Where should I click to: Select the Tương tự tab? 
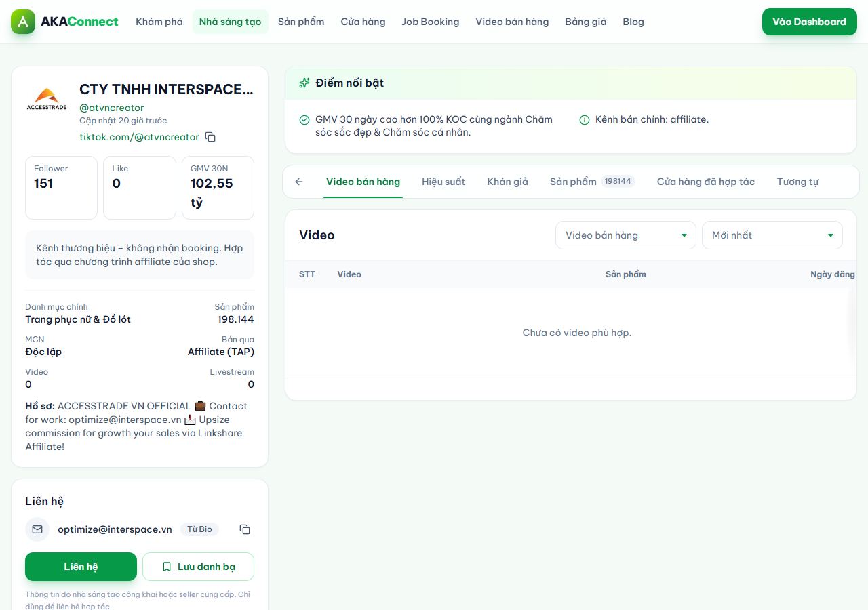(798, 182)
